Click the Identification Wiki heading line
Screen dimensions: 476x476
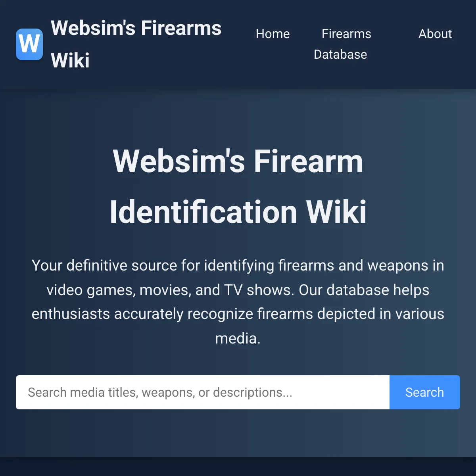coord(238,212)
